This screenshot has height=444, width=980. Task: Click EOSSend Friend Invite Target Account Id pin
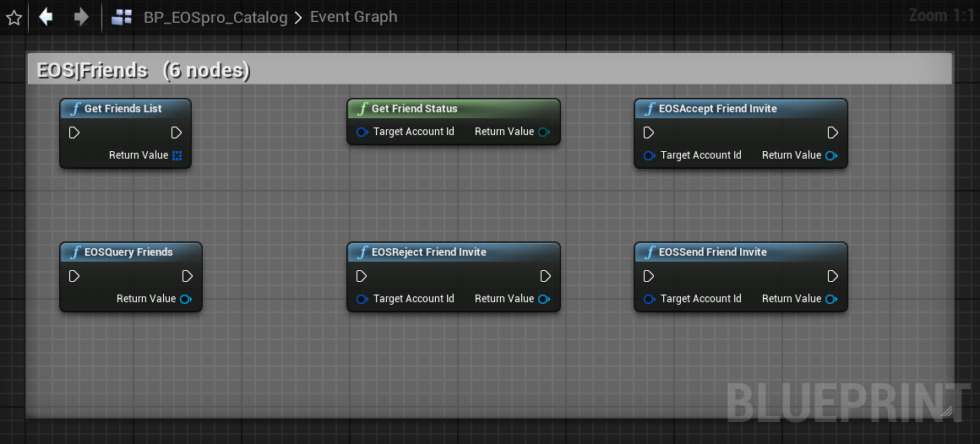pos(650,299)
